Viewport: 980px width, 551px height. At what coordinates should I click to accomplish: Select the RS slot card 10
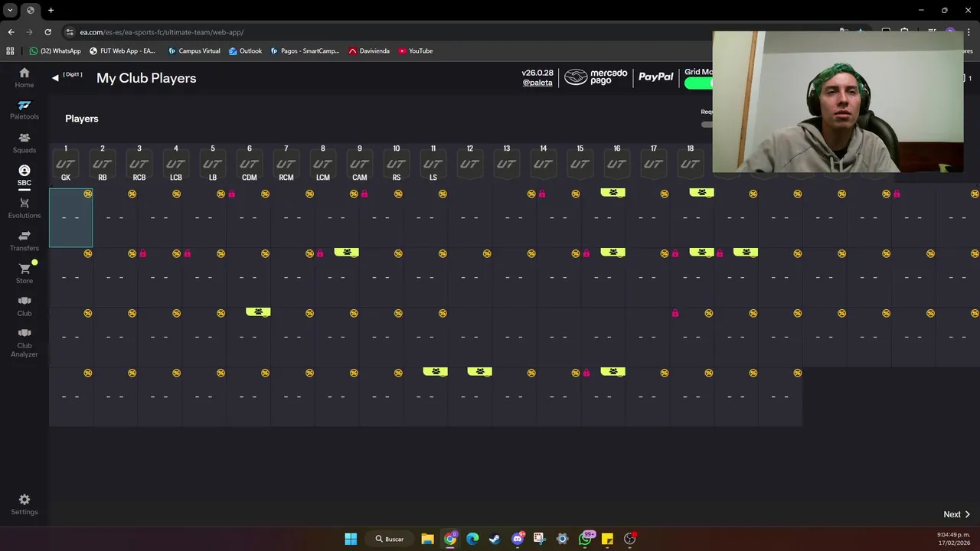coord(397,165)
